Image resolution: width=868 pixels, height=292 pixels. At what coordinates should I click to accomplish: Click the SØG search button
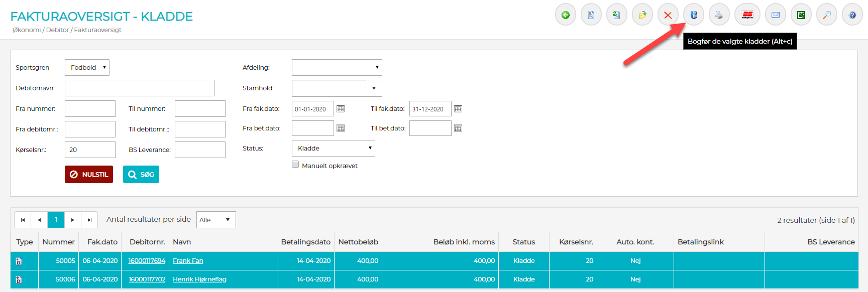click(141, 175)
